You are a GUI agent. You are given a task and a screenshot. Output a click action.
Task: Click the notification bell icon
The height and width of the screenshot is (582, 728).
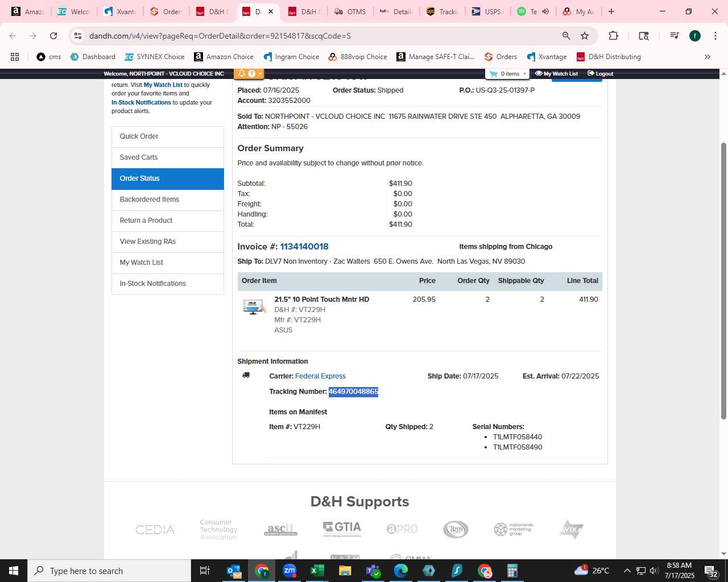tap(242, 73)
